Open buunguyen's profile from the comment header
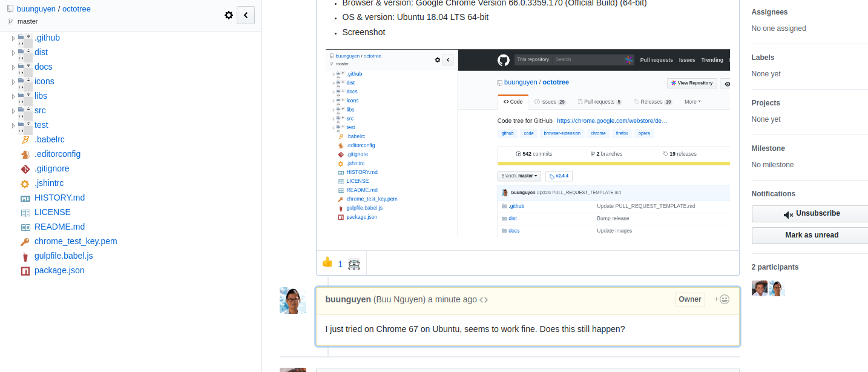This screenshot has height=372, width=868. [x=348, y=299]
